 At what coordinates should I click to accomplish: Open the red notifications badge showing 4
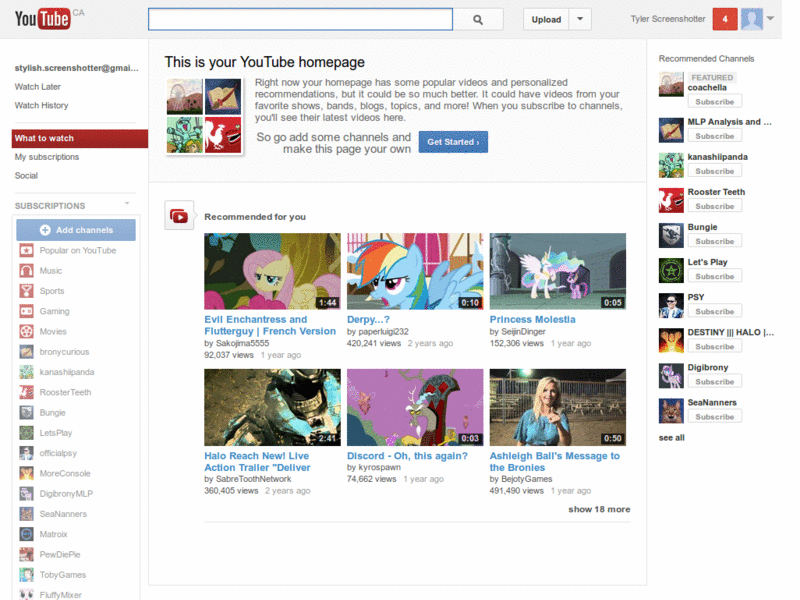coord(725,19)
